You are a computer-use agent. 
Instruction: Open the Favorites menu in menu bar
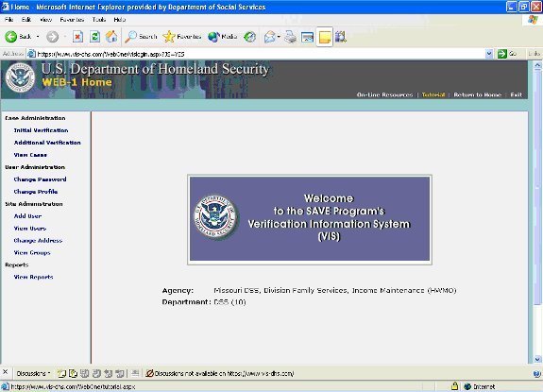(72, 20)
